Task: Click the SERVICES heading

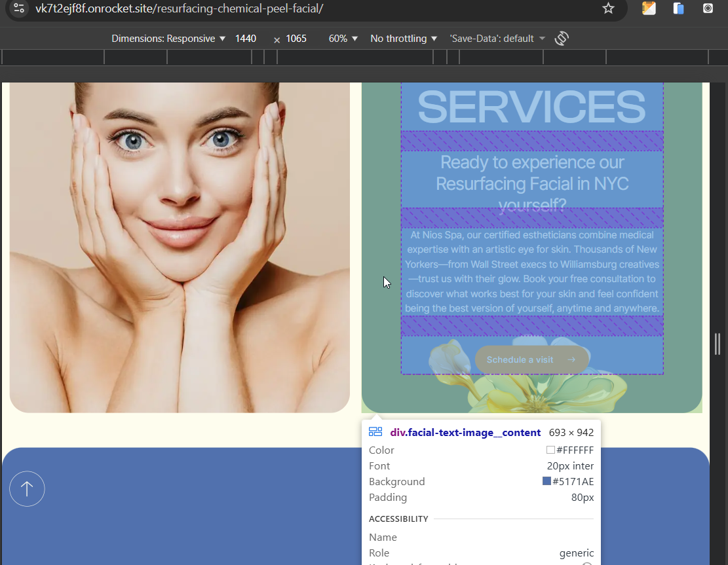Action: tap(531, 107)
